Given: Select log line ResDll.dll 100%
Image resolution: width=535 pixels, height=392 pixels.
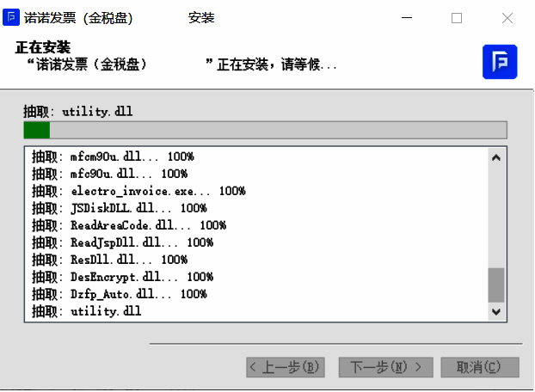Looking at the screenshot, I should [109, 260].
